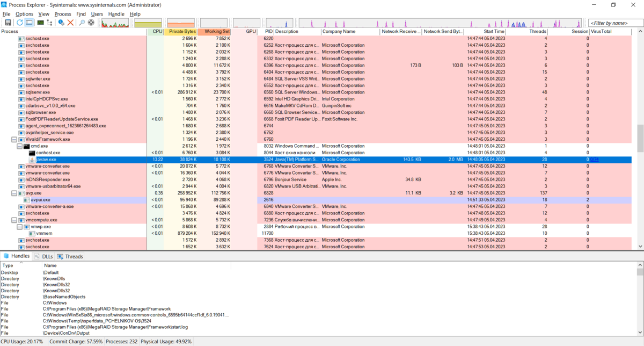This screenshot has height=346, width=644.
Task: Click the cmd.exe console icon
Action: coord(27,146)
